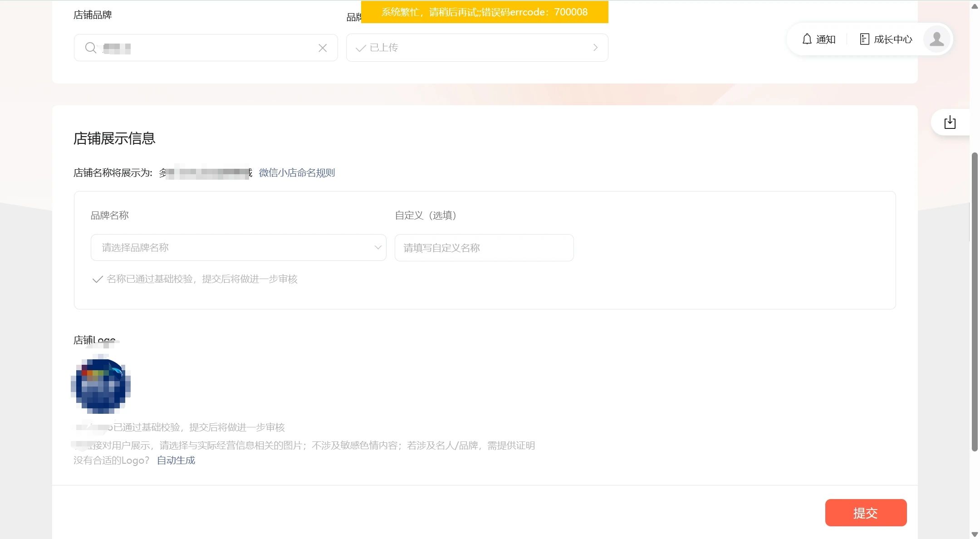Click the 自定义（选填） label

426,216
